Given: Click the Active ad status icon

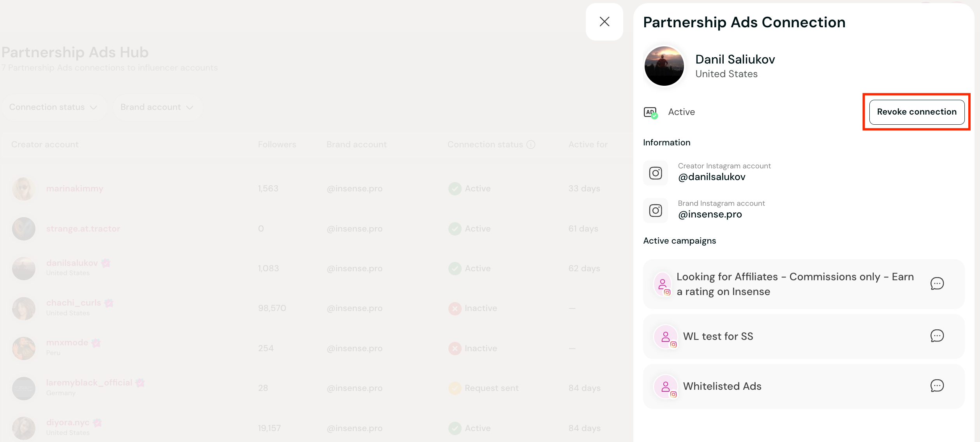Looking at the screenshot, I should pos(650,113).
